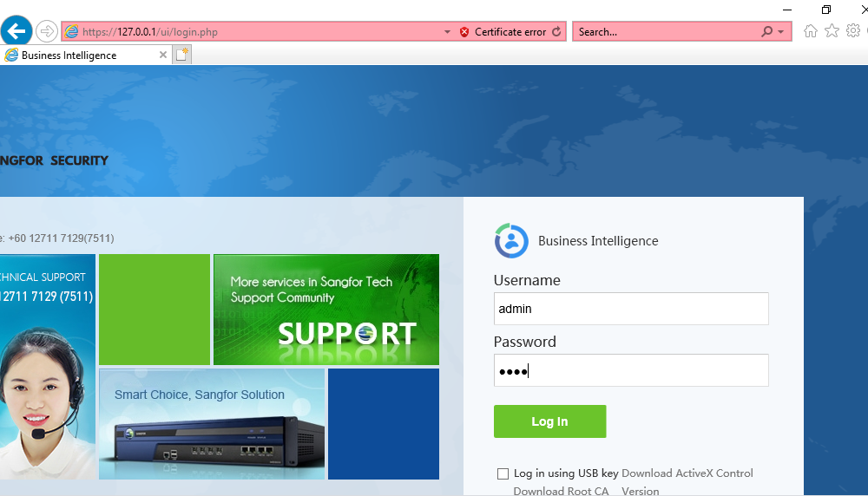Go to Home via the house icon
The width and height of the screenshot is (868, 496).
[811, 31]
